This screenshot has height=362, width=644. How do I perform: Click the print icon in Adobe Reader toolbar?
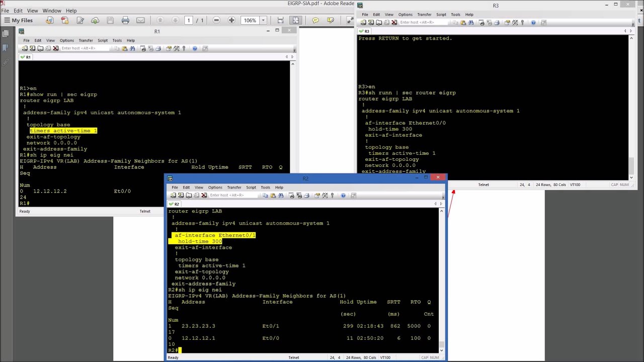coord(125,20)
